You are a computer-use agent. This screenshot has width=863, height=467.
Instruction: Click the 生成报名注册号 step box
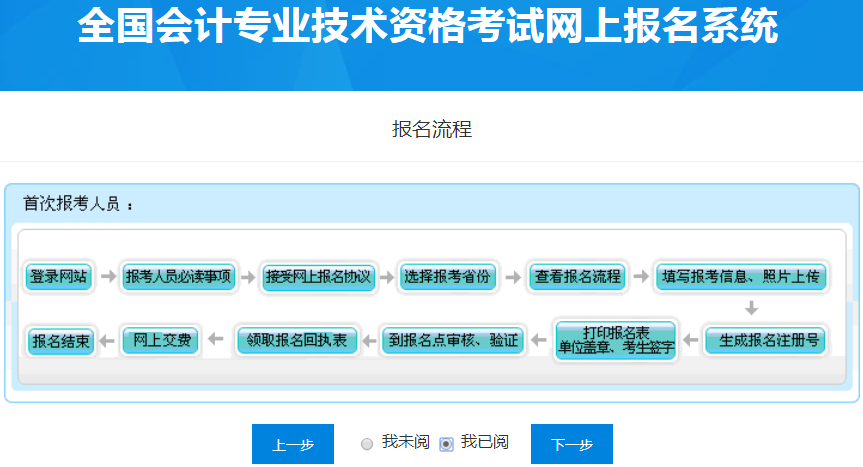click(764, 341)
